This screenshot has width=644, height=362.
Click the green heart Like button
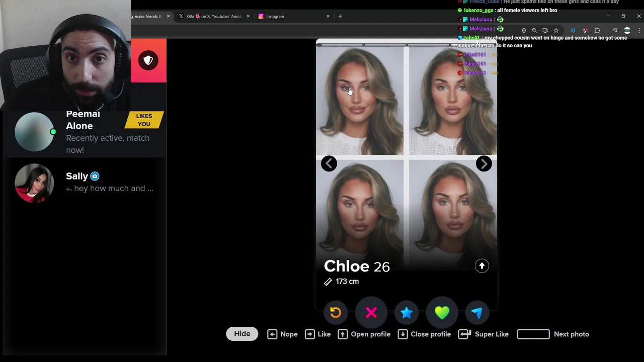[x=442, y=312]
